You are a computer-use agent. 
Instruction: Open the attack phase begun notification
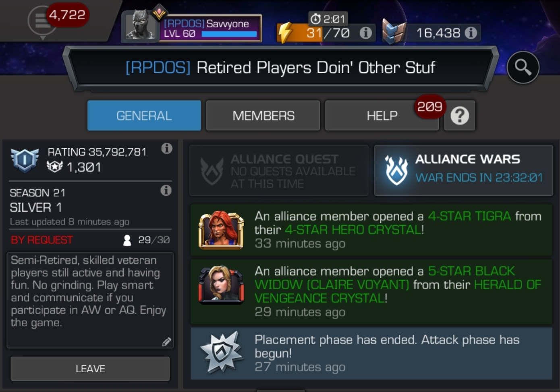[x=371, y=353]
